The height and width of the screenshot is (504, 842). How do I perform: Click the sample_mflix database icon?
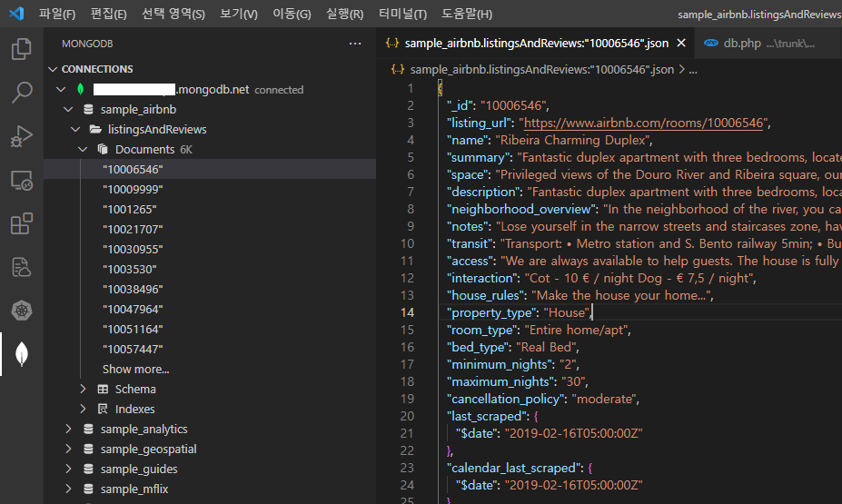pyautogui.click(x=89, y=489)
